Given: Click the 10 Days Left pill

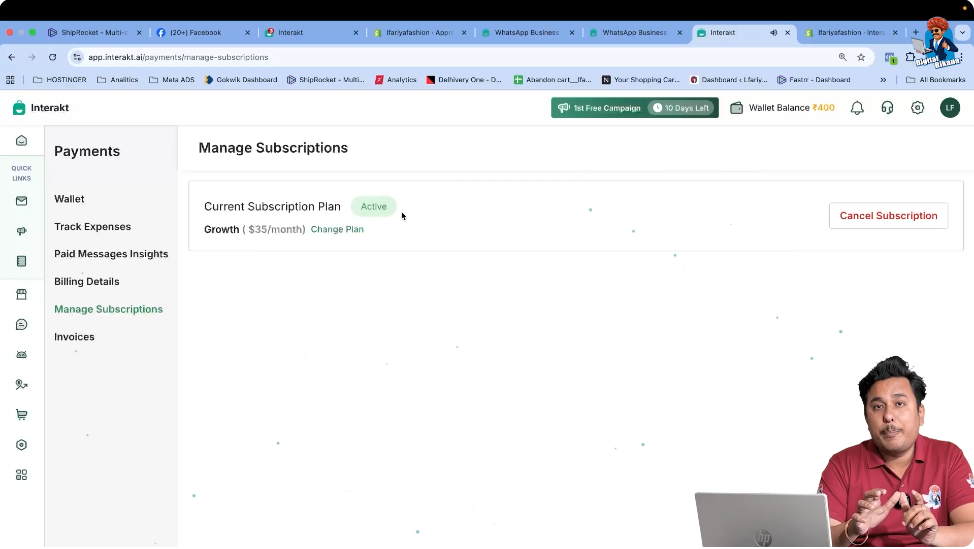Looking at the screenshot, I should click(681, 108).
